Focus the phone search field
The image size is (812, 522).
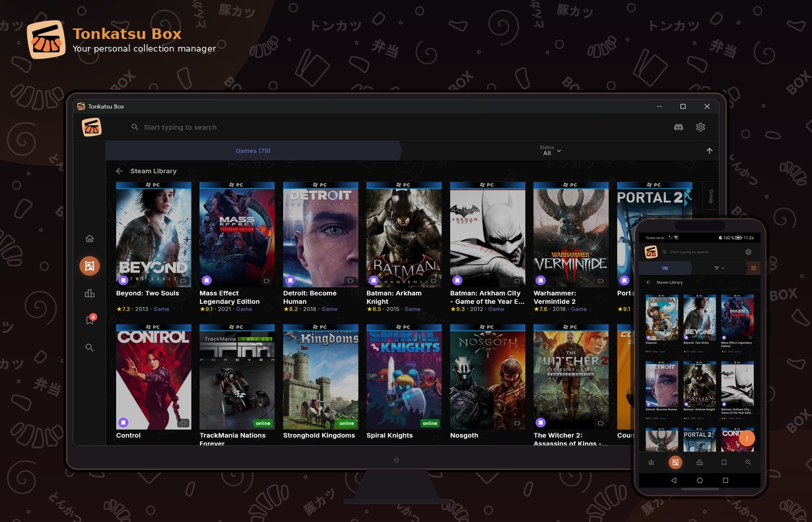(700, 252)
